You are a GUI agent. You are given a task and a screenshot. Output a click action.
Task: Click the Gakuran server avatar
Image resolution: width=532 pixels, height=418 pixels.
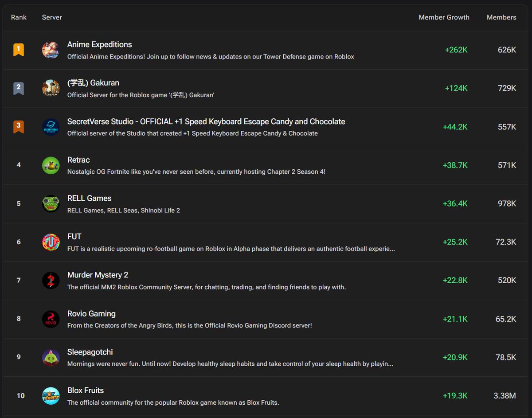[51, 88]
